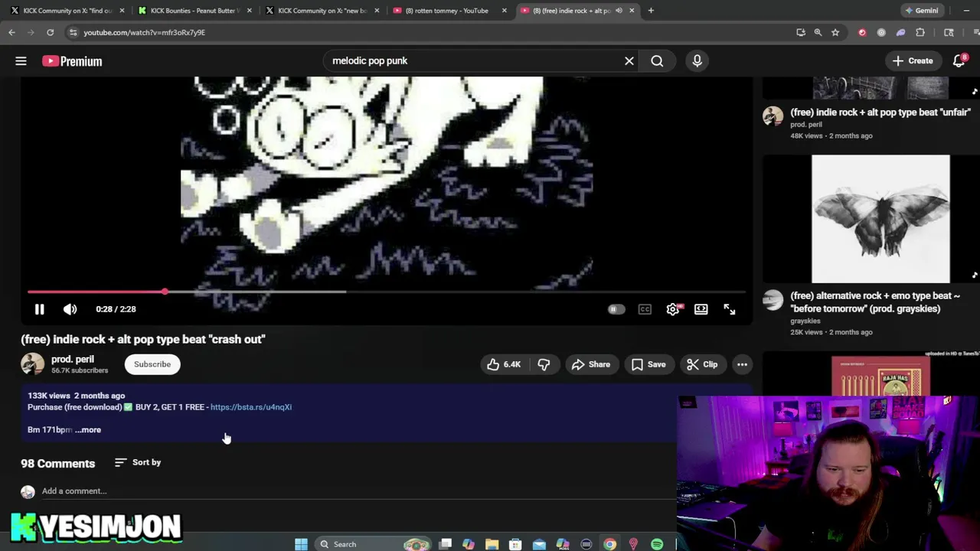
Task: Switch to theater mode
Action: click(701, 309)
